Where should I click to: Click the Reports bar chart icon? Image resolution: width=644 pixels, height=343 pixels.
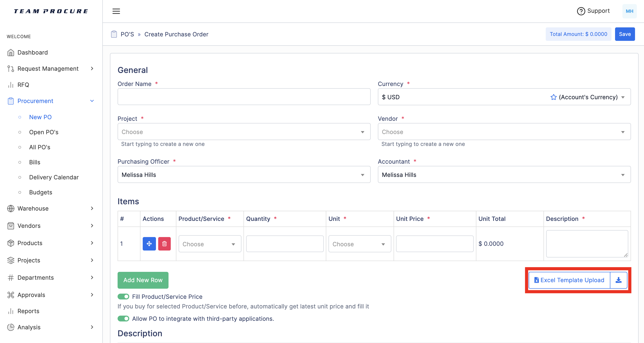click(x=11, y=311)
